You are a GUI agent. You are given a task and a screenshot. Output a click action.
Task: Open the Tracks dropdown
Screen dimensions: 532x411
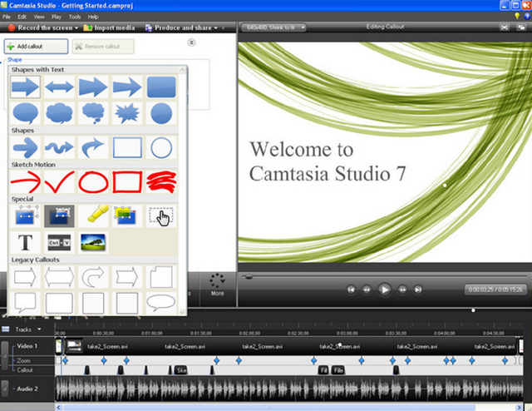click(x=39, y=329)
